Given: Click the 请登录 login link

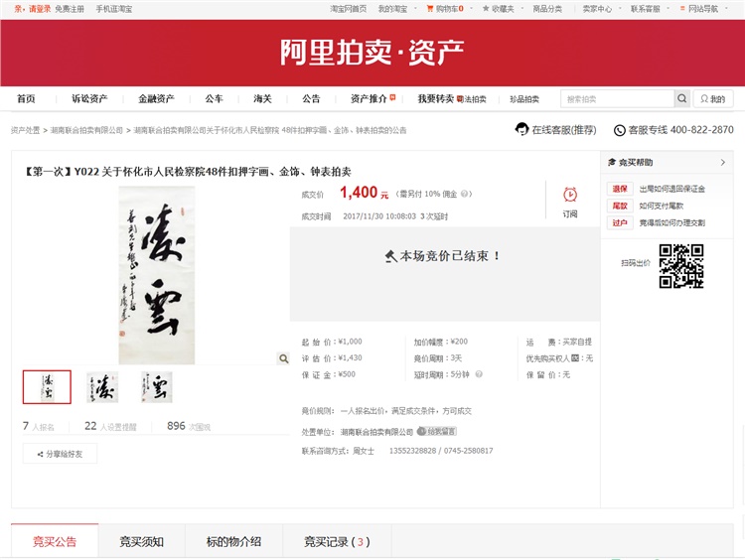Looking at the screenshot, I should coord(40,8).
